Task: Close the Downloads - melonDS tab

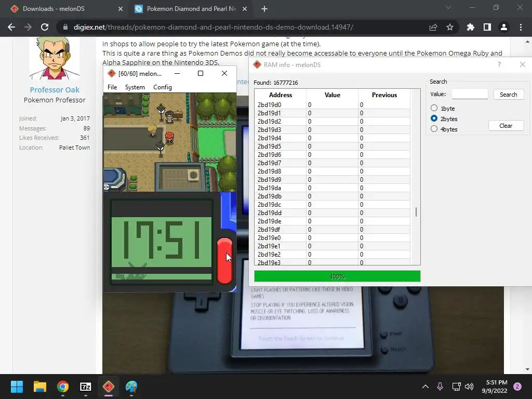Action: click(121, 9)
